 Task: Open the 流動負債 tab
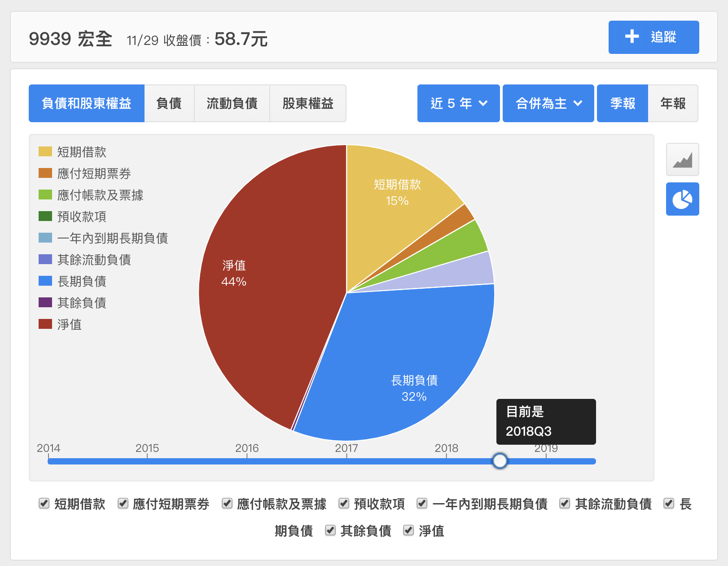click(x=232, y=103)
